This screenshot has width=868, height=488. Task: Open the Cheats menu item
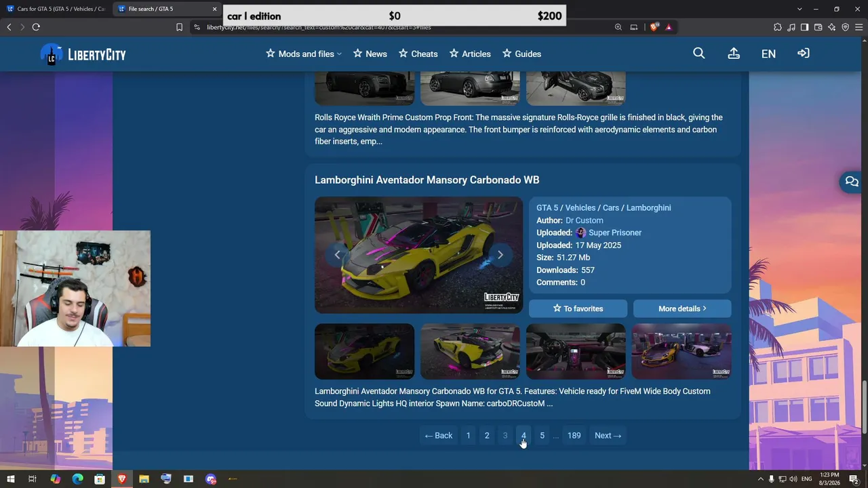(418, 54)
